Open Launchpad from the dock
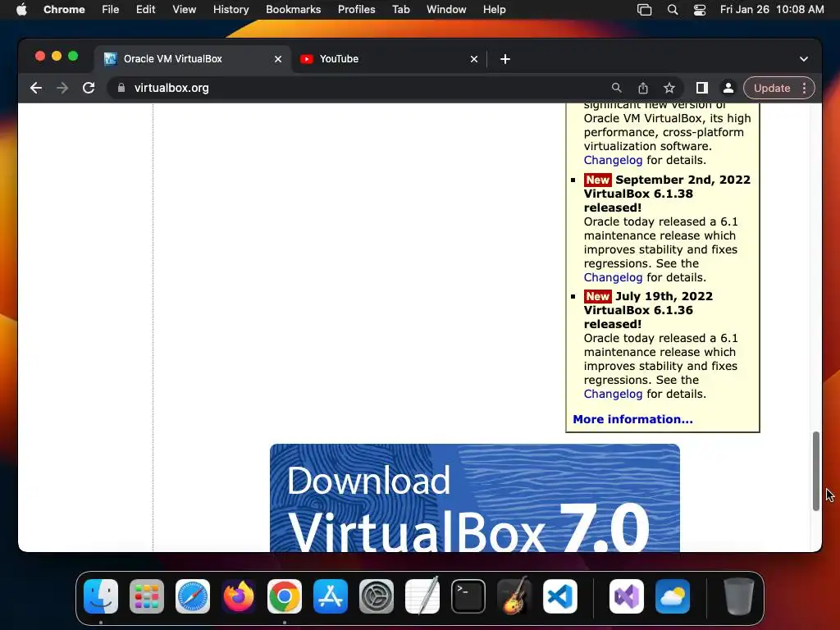 147,596
